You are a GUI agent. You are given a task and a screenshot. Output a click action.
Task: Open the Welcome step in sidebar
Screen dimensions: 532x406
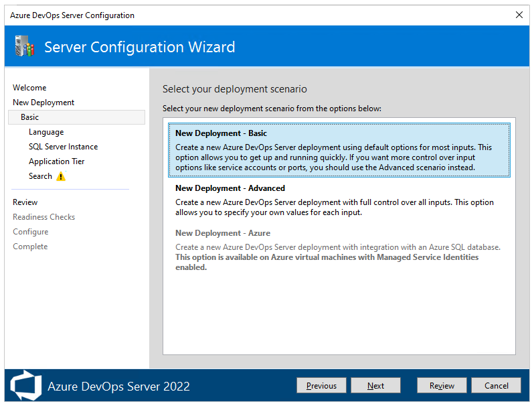[29, 88]
